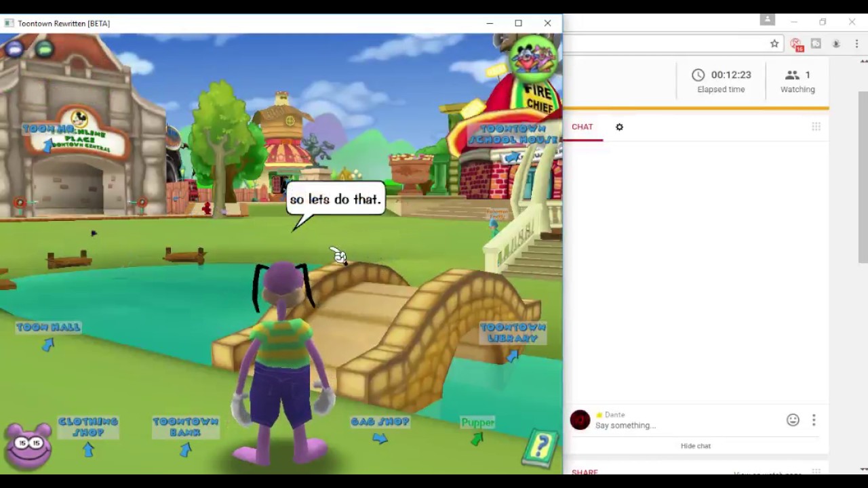This screenshot has height=488, width=868.
Task: Click the Hide chat link
Action: point(696,446)
